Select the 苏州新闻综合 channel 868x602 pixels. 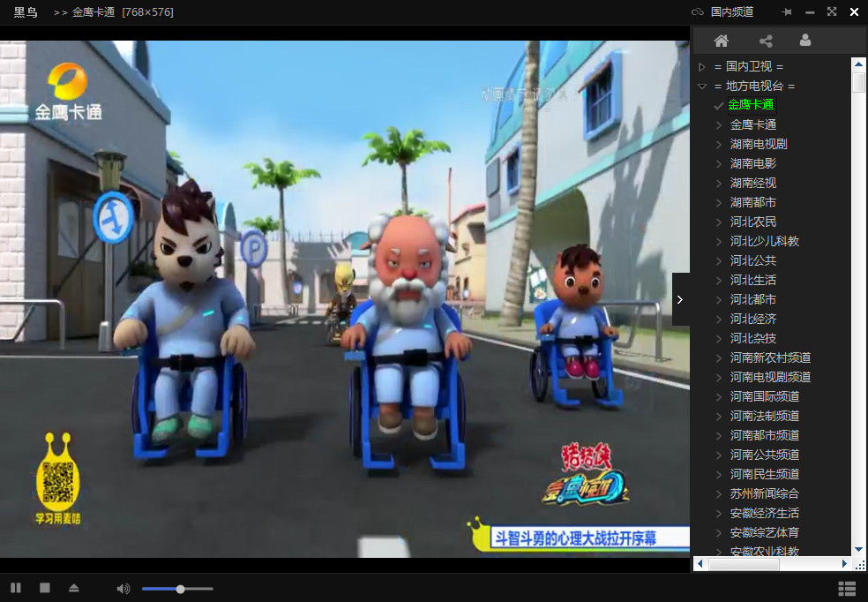click(765, 493)
